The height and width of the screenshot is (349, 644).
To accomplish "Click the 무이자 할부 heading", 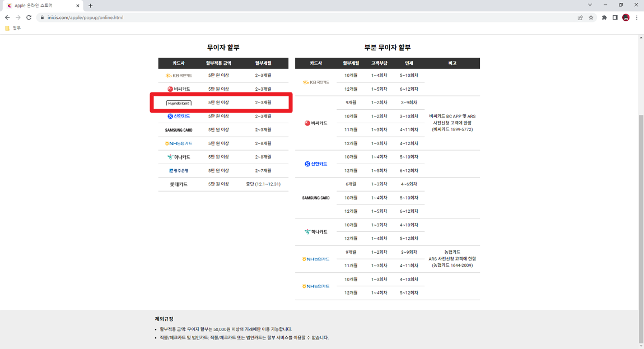I will coord(223,48).
